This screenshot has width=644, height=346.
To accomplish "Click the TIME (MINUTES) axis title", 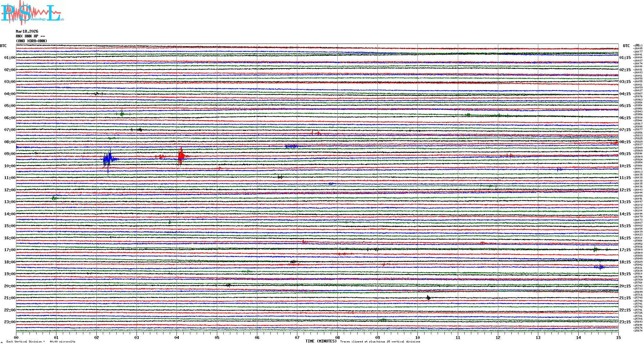I will pyautogui.click(x=321, y=341).
